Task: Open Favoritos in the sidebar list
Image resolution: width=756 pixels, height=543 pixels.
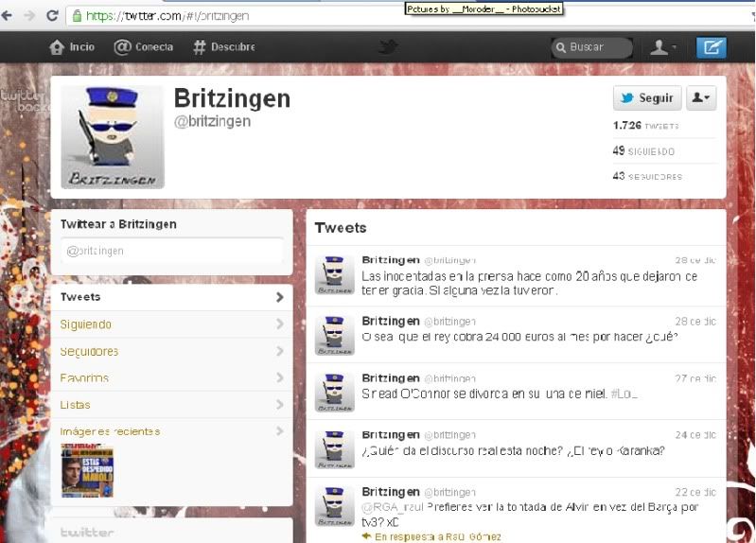Action: click(x=171, y=377)
